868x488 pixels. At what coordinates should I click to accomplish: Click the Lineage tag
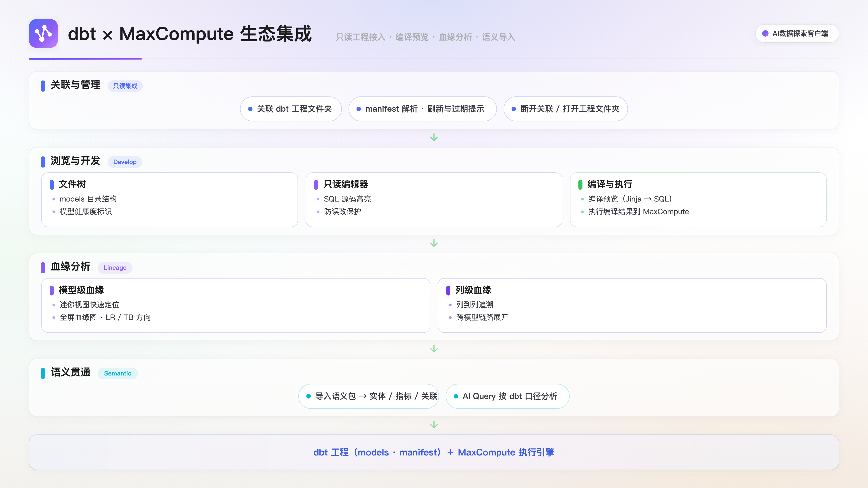(115, 267)
